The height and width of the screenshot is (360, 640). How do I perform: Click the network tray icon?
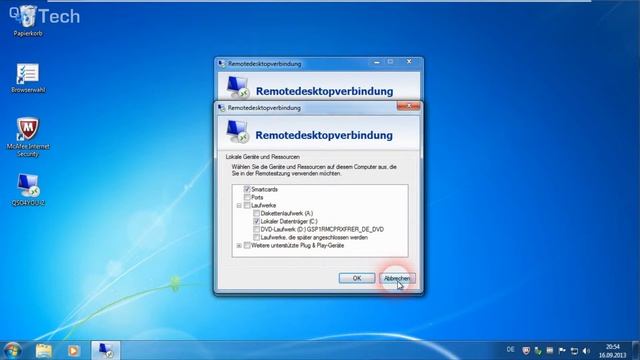coord(574,351)
